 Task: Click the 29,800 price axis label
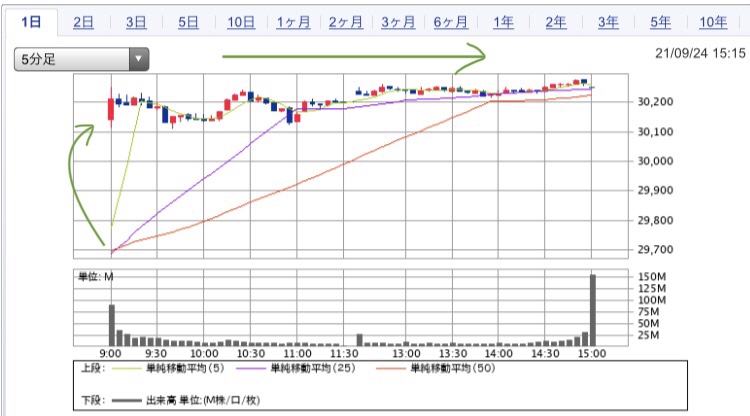tap(655, 220)
